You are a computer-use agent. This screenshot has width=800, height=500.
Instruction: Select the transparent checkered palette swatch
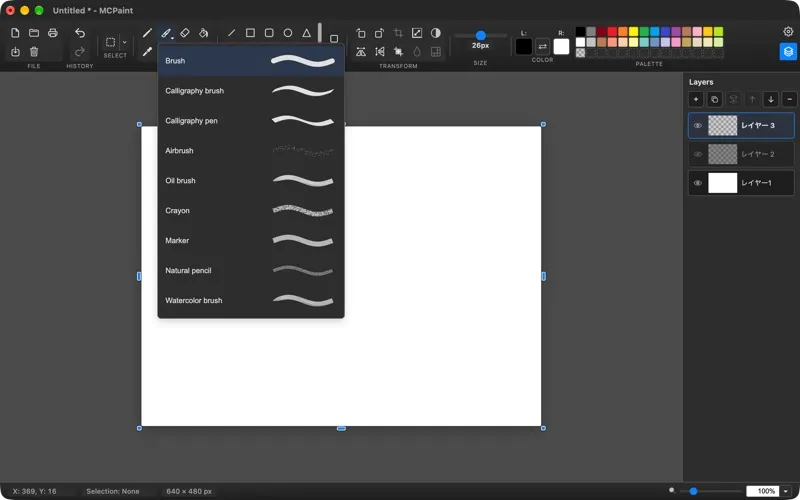[x=580, y=53]
